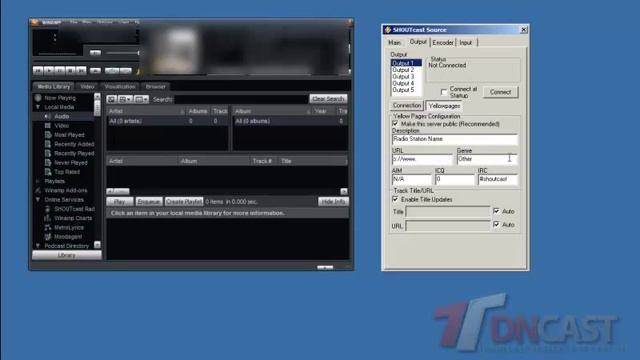
Task: Open the Input tab in SHOUTcast Source
Action: (x=466, y=42)
